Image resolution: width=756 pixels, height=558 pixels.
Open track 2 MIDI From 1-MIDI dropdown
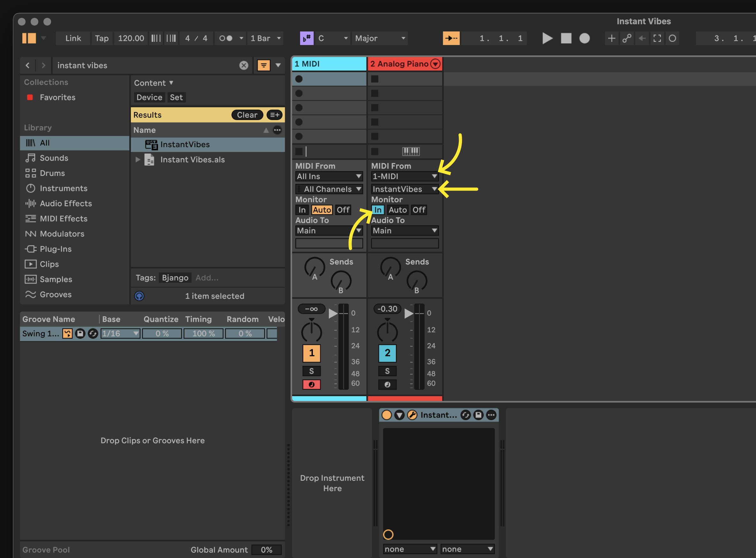405,176
